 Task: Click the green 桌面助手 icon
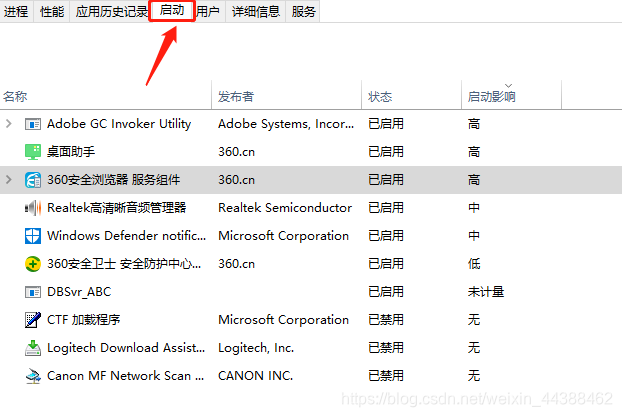point(33,152)
